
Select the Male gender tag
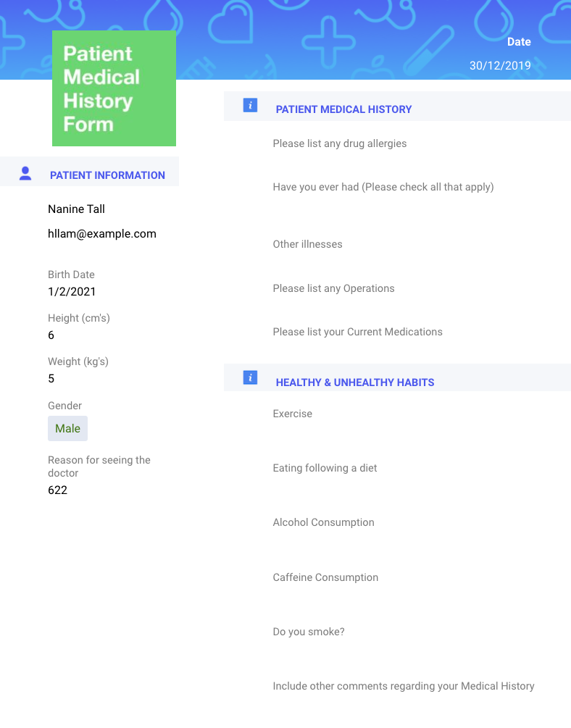tap(67, 428)
